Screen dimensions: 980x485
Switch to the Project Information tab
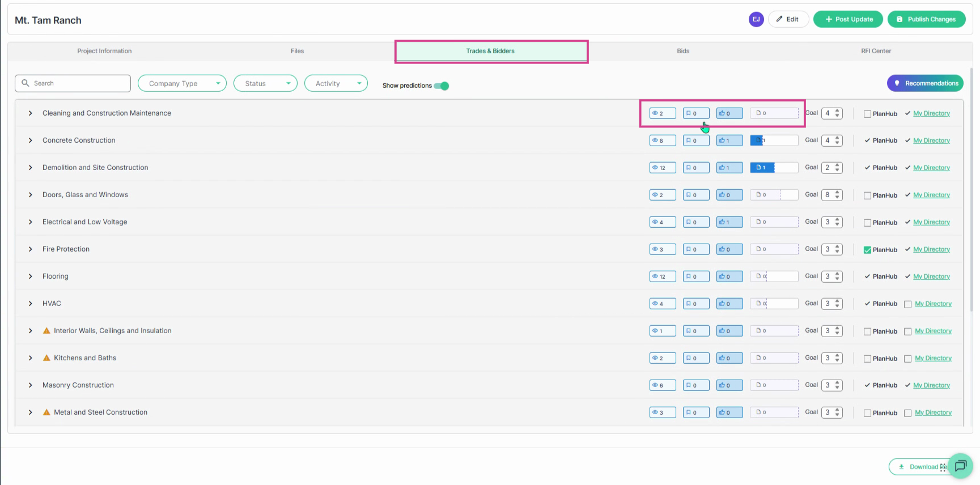click(104, 51)
